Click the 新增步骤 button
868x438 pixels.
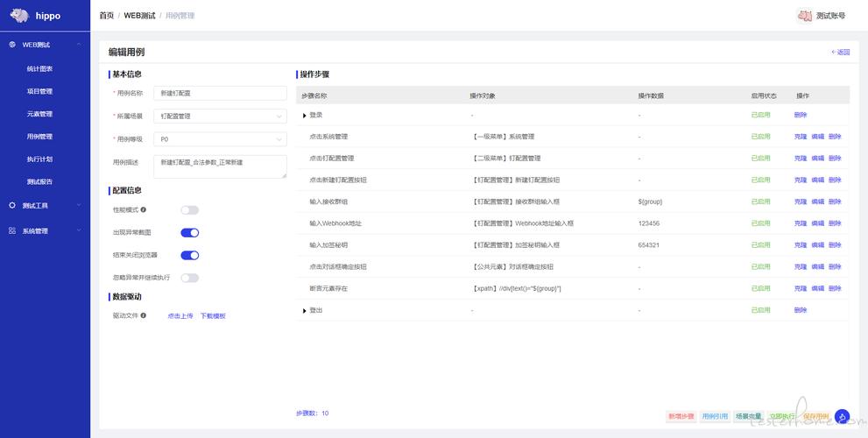point(681,416)
